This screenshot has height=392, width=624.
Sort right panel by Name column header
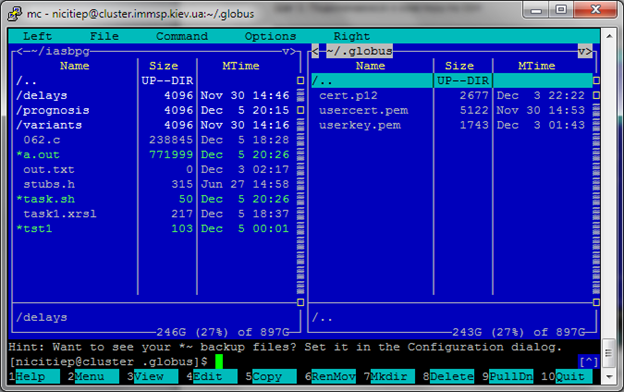coord(370,66)
